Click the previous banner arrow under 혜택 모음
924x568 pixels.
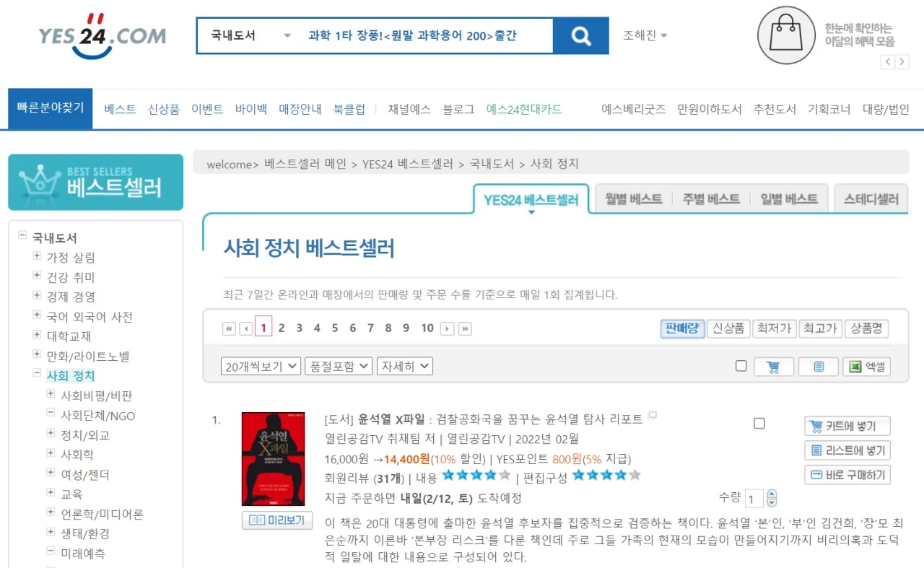pos(888,62)
